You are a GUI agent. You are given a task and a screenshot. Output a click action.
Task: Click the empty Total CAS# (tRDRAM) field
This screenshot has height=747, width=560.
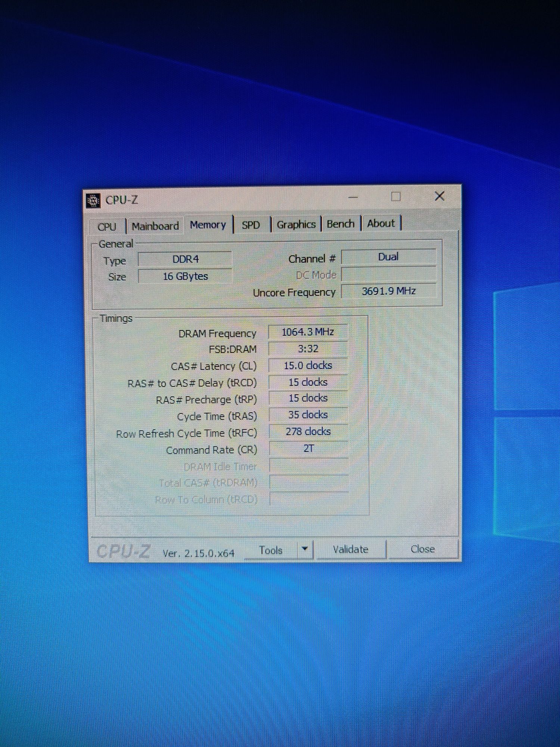(309, 482)
